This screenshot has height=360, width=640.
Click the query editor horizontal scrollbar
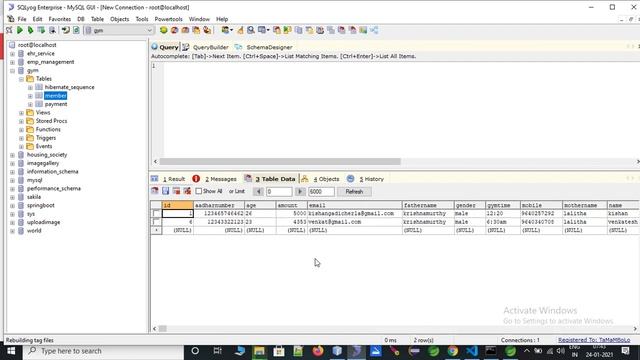(x=280, y=162)
